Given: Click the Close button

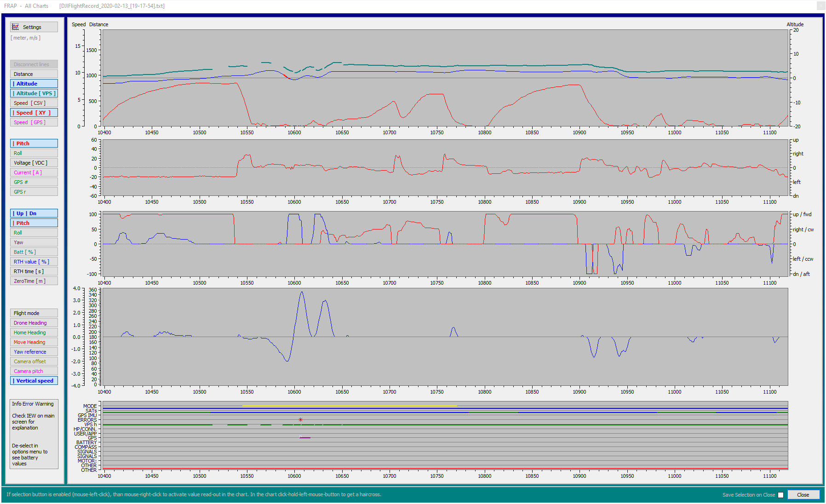Looking at the screenshot, I should (x=803, y=495).
